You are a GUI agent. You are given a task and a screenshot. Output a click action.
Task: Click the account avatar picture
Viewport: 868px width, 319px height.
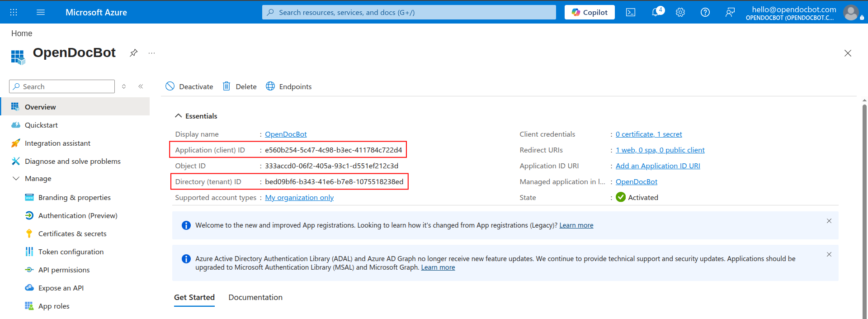point(851,13)
